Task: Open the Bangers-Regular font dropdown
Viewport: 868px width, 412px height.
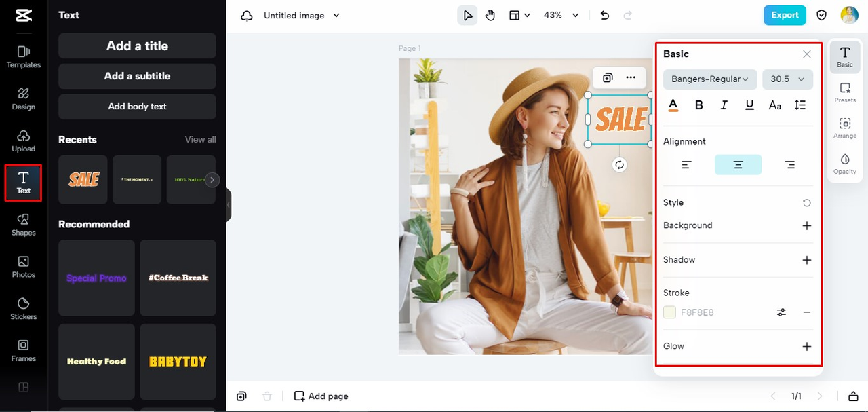Action: (710, 79)
